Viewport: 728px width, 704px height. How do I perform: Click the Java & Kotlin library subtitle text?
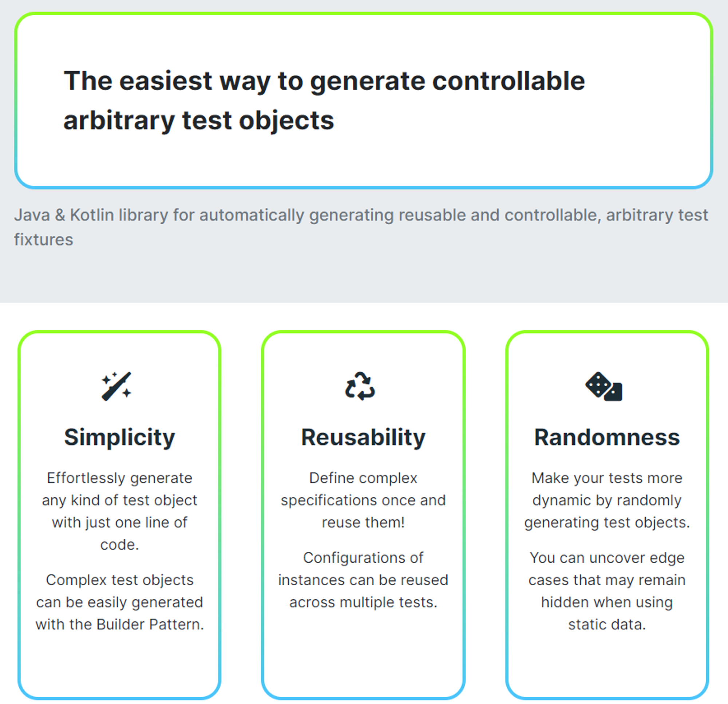[361, 228]
